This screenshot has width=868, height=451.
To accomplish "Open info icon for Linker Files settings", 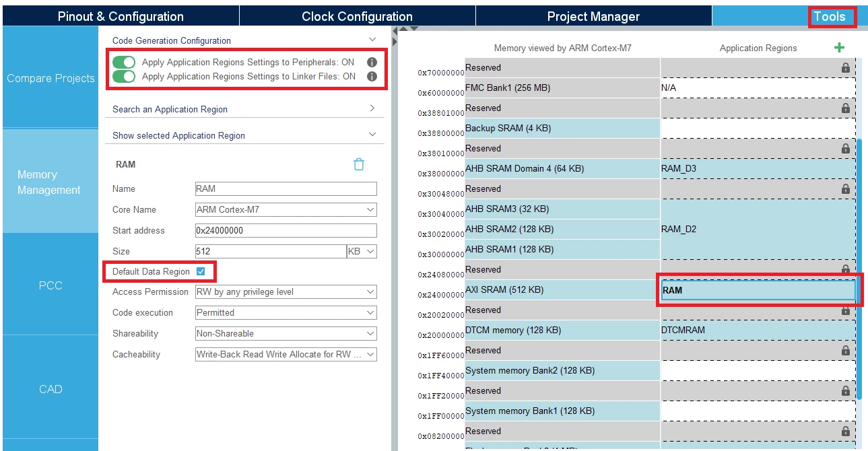I will pyautogui.click(x=372, y=76).
